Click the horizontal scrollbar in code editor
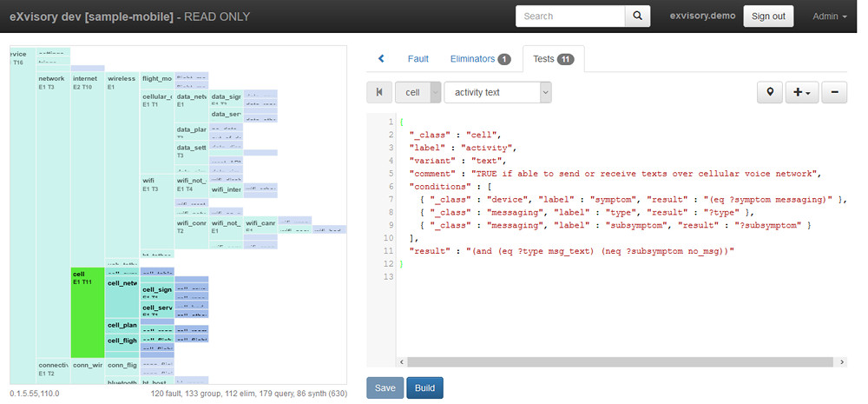This screenshot has width=868, height=404. coord(620,362)
